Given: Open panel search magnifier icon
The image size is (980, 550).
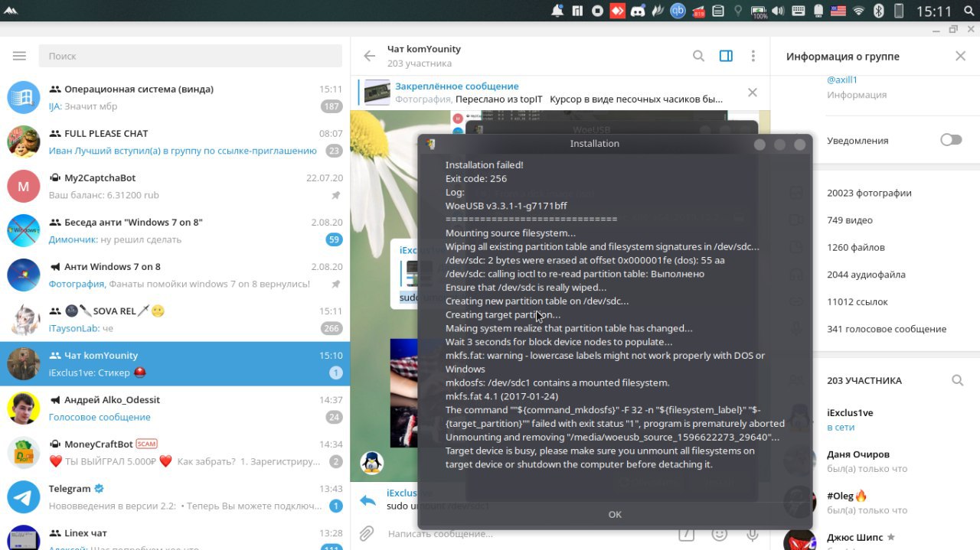Looking at the screenshot, I should 969,11.
